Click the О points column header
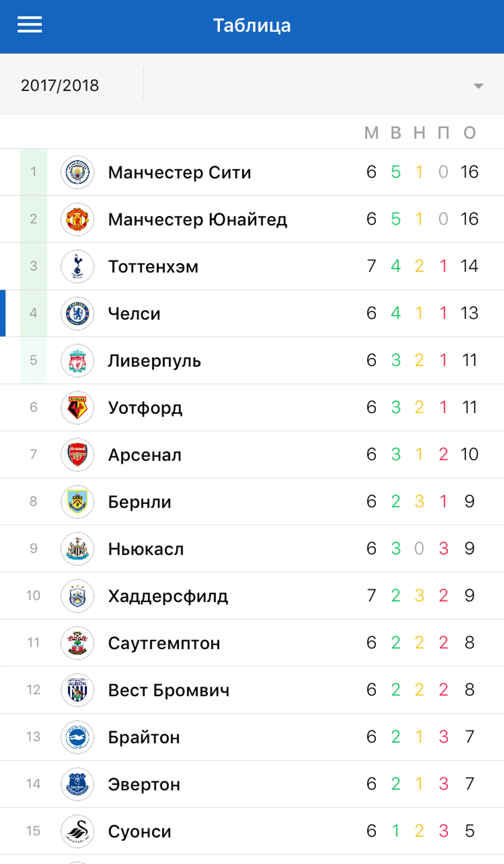The width and height of the screenshot is (504, 864). (x=469, y=133)
